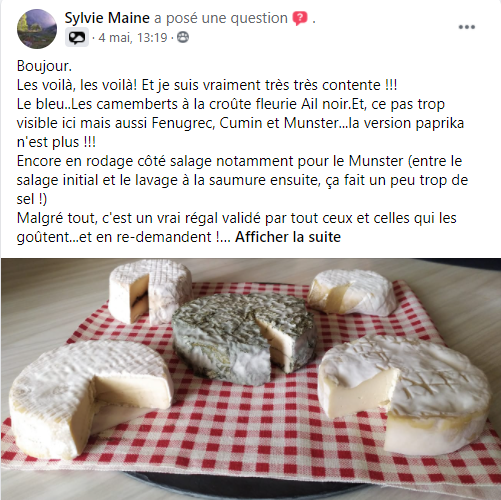Expand post with Afficher la suite
Viewport: 501px width, 500px height.
[x=288, y=237]
